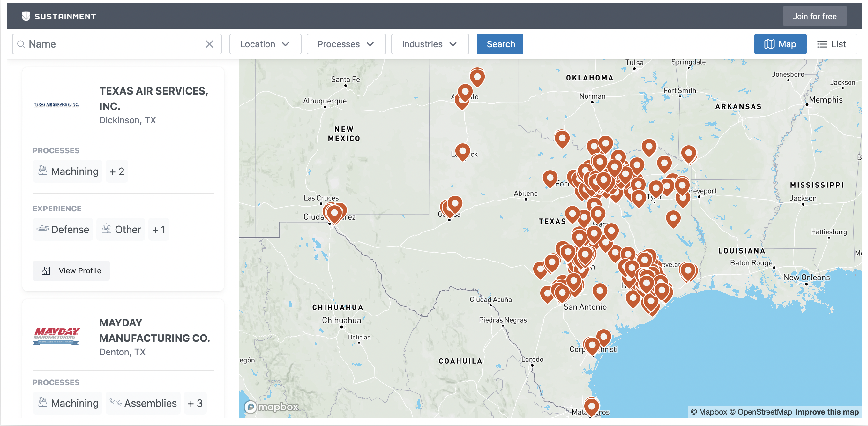Click the © OpenStreetMap attribution link
Viewport: 868px width, 426px height.
click(x=760, y=412)
